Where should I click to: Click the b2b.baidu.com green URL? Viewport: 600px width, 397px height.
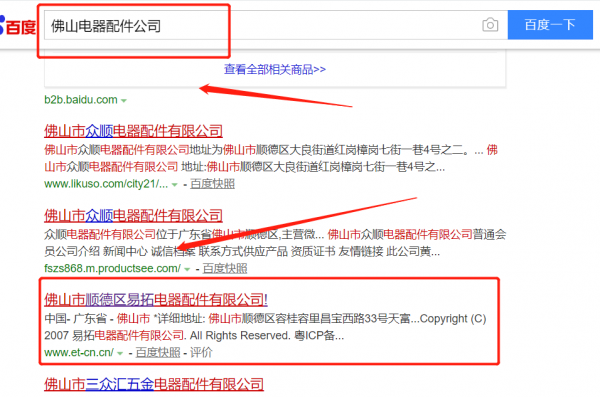pos(81,100)
